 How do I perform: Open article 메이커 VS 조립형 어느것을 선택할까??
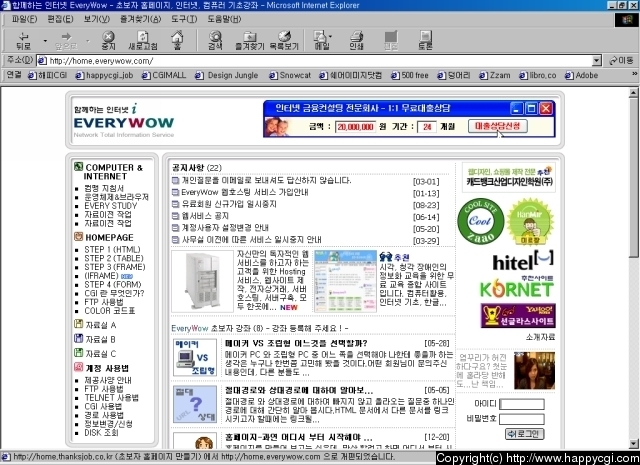pyautogui.click(x=296, y=343)
